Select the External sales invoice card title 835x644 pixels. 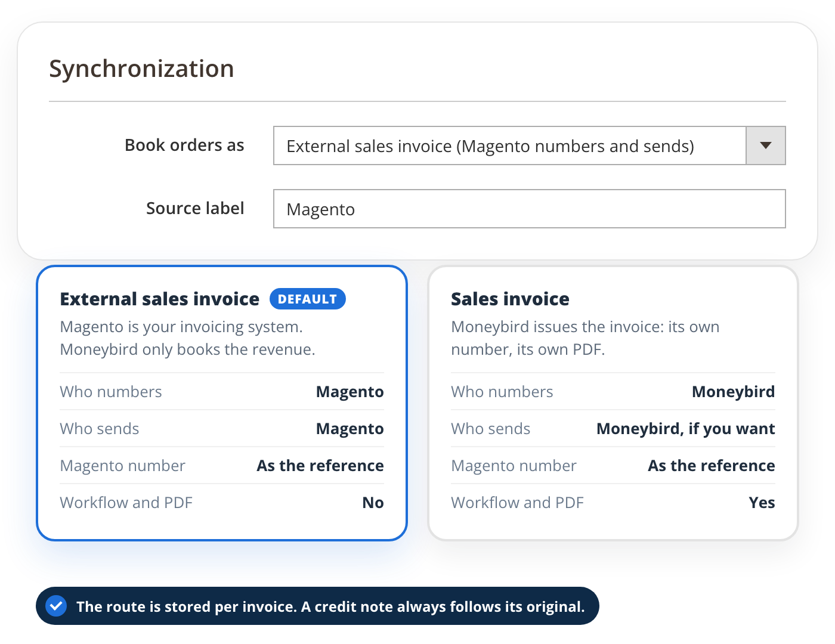coord(160,299)
